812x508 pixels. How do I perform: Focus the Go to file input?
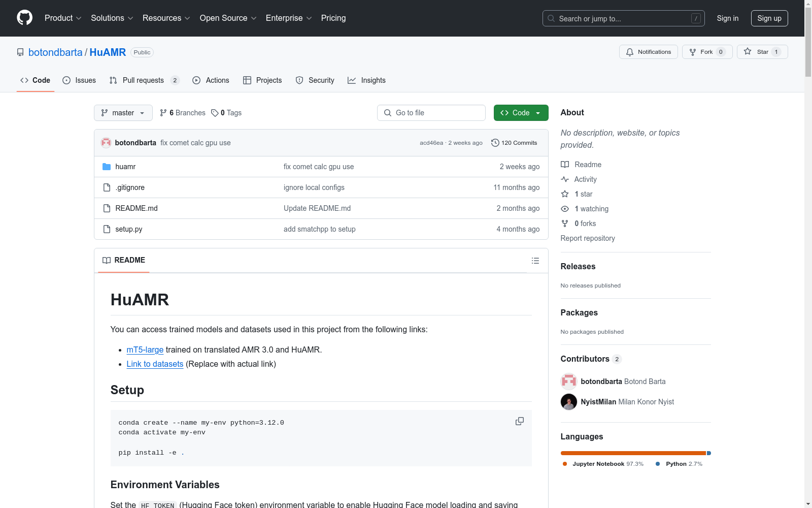pos(431,113)
